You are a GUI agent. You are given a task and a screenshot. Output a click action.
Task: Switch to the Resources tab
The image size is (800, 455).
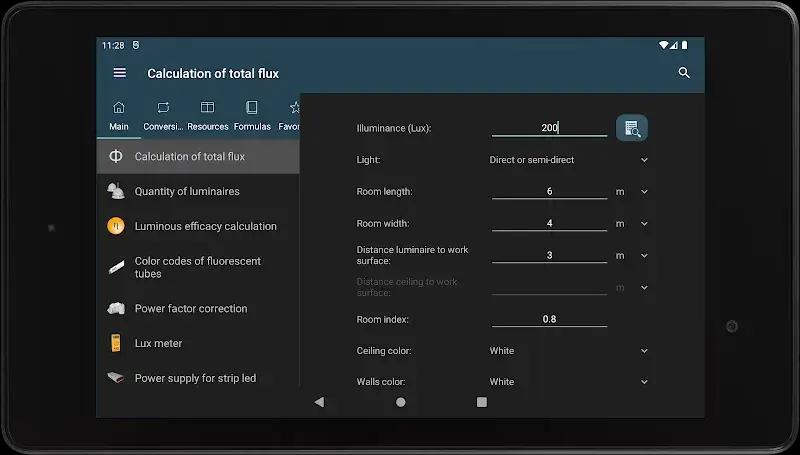point(208,115)
